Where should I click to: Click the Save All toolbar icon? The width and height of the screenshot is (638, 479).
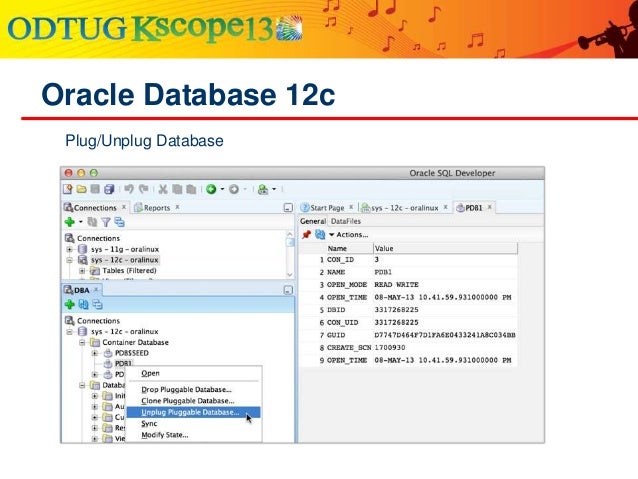[109, 189]
